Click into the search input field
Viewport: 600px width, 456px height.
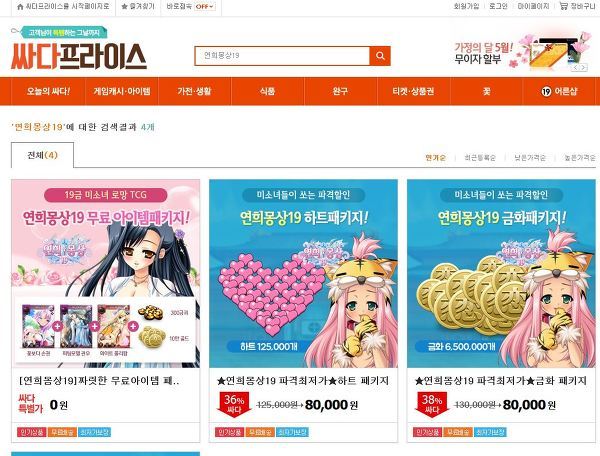coord(282,56)
